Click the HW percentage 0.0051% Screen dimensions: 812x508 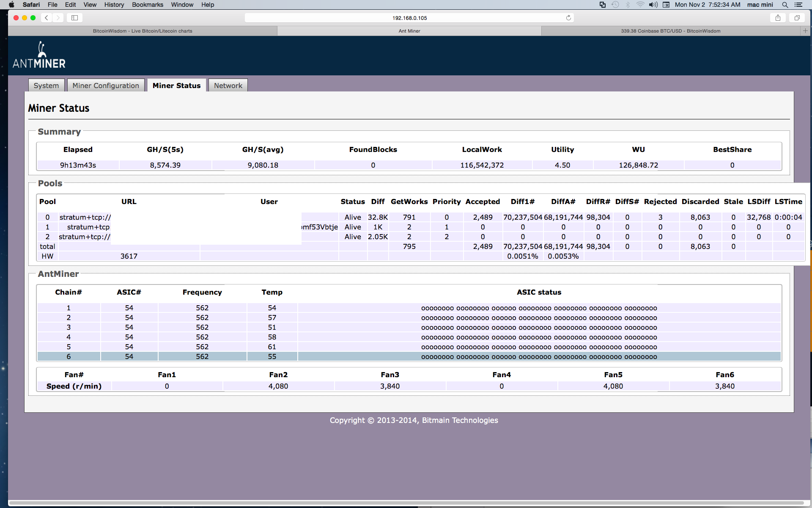[523, 256]
